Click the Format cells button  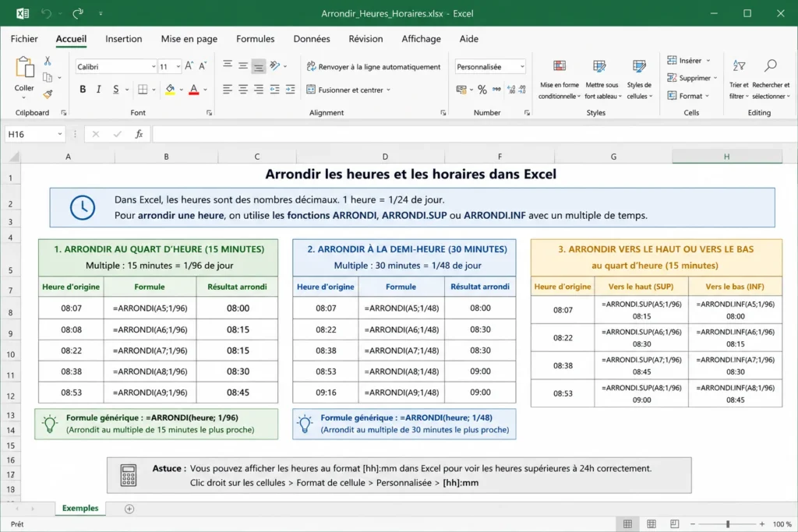688,96
